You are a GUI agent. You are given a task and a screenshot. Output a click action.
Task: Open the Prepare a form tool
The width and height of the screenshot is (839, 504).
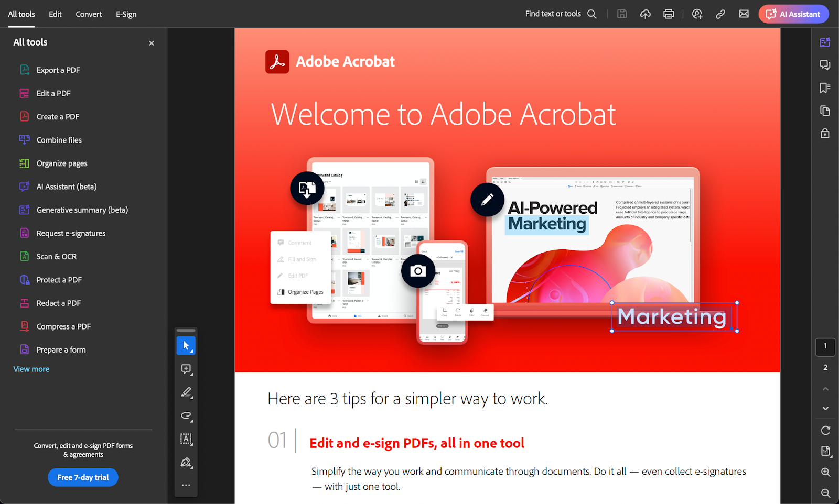[x=52, y=350]
